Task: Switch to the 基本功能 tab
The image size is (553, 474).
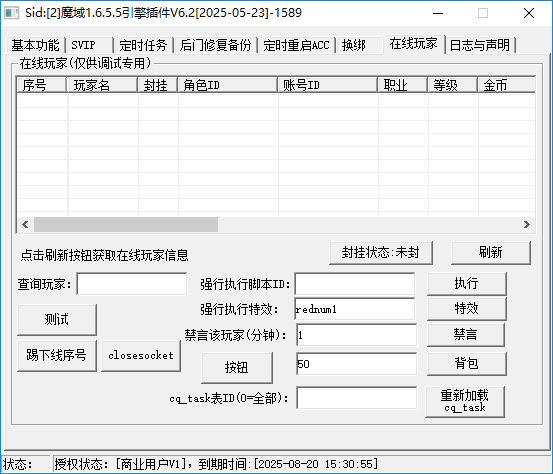Action: 36,45
